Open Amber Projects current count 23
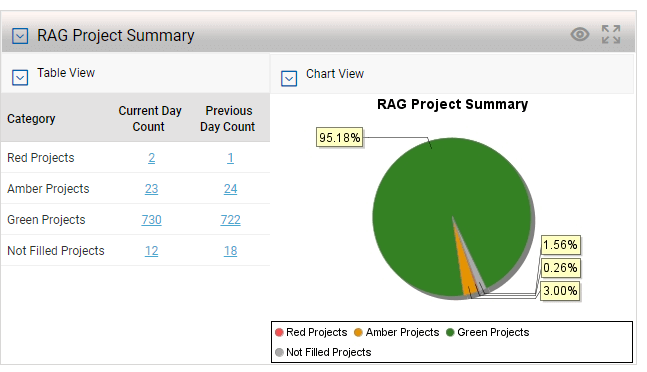This screenshot has height=372, width=647. [x=151, y=189]
